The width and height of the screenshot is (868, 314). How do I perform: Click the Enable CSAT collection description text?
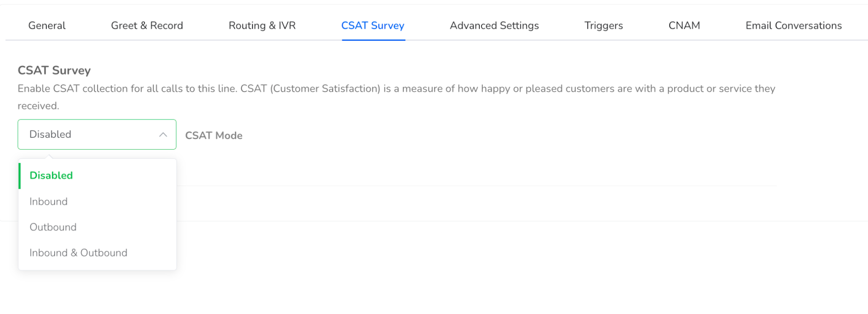tap(396, 97)
